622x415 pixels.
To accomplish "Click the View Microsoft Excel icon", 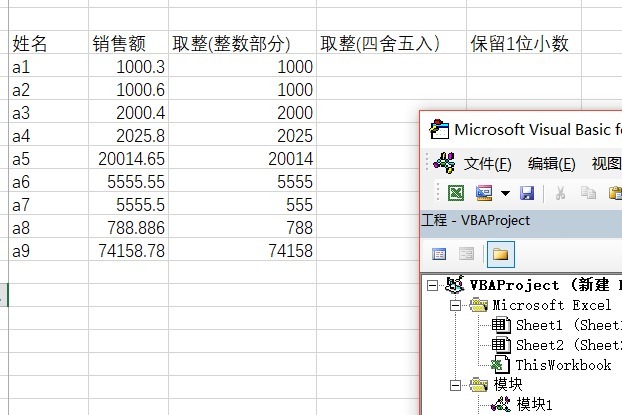I will pos(456,193).
